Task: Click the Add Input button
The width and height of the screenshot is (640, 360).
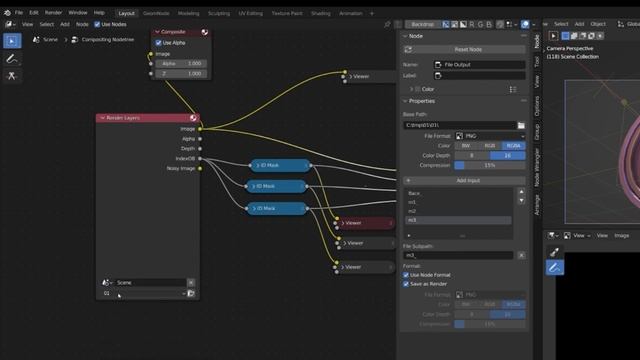Action: point(464,180)
